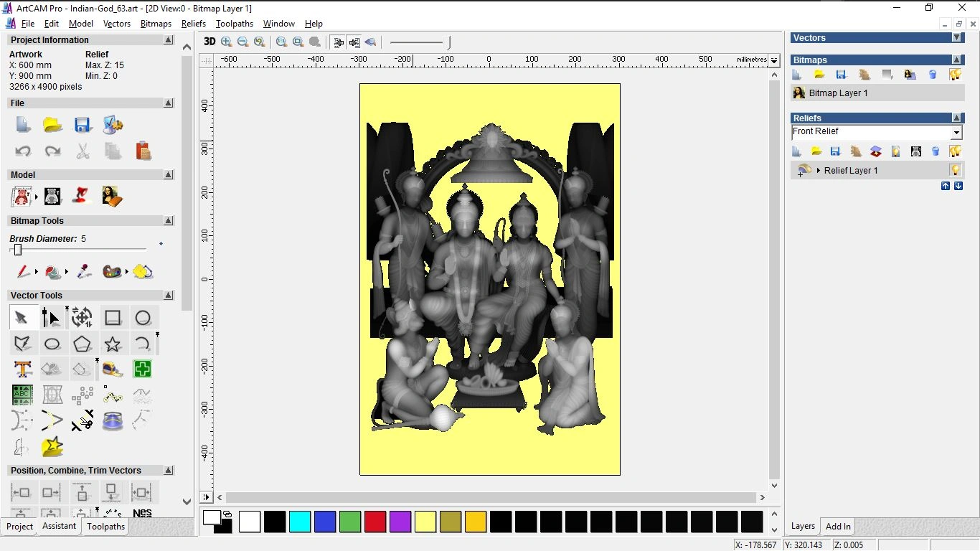This screenshot has height=551, width=980.
Task: Select the Zoom In tool
Action: tap(226, 42)
